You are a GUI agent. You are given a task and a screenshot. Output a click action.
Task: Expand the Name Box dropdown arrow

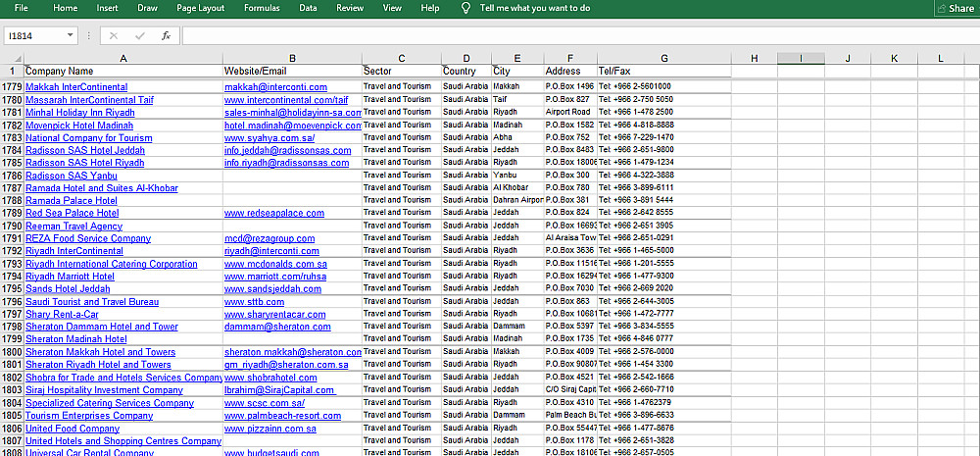[71, 35]
